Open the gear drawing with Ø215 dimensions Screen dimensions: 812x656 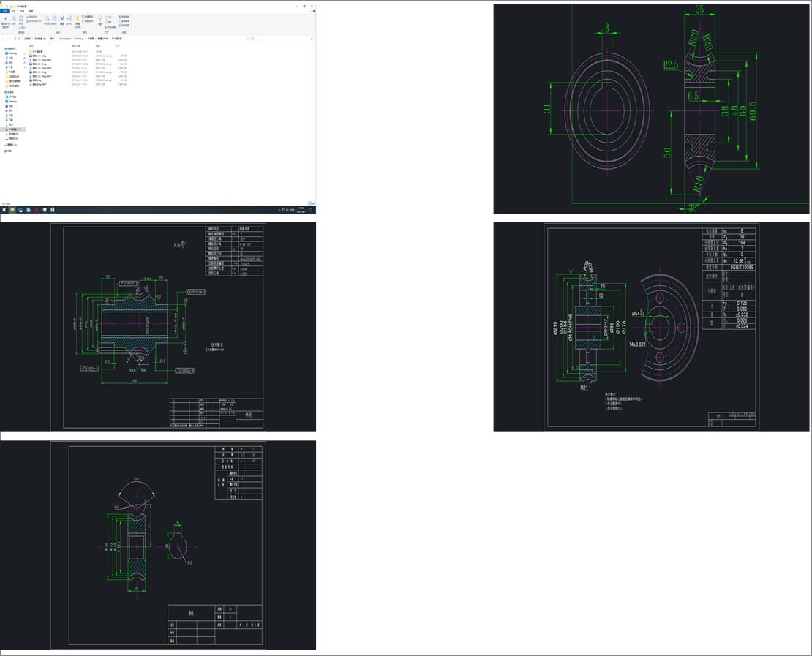651,327
